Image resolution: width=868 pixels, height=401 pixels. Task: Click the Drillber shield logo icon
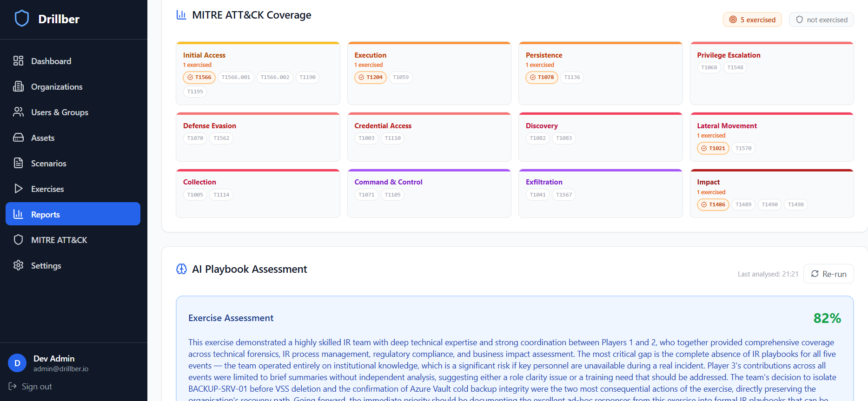(x=22, y=19)
